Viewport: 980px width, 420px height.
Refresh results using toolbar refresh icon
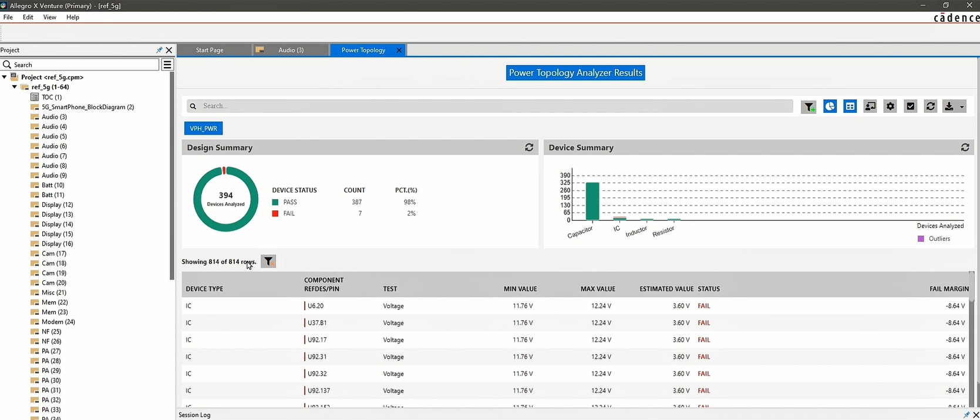(931, 106)
